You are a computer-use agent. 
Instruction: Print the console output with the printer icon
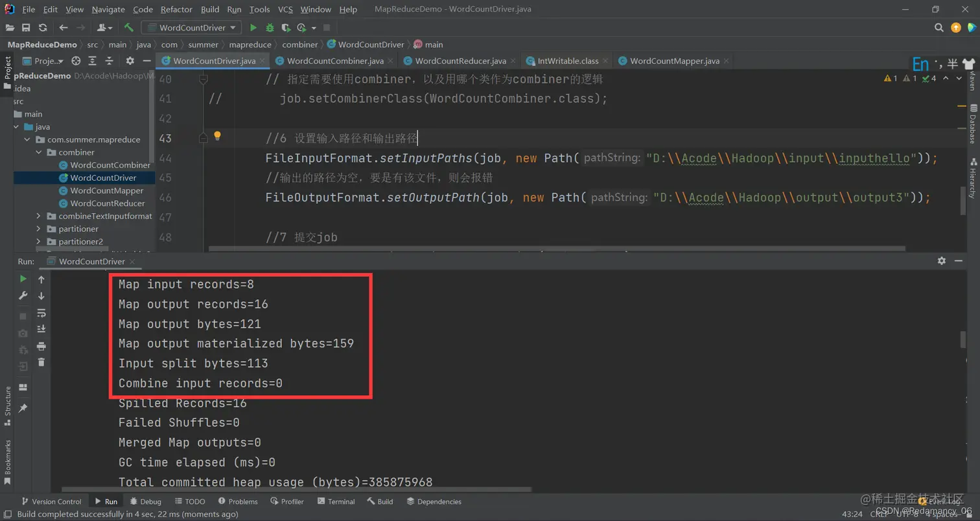pos(41,346)
